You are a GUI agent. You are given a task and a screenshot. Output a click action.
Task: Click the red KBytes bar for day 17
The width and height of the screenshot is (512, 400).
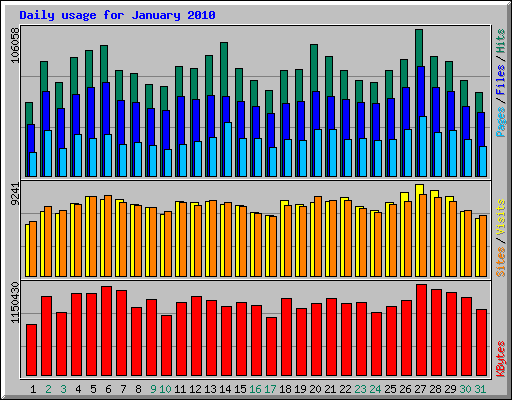272,347
